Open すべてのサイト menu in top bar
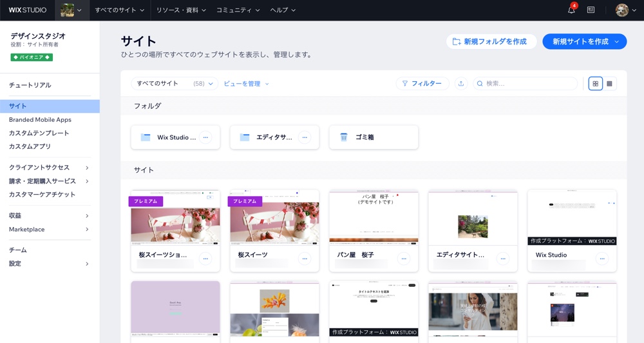 point(120,10)
